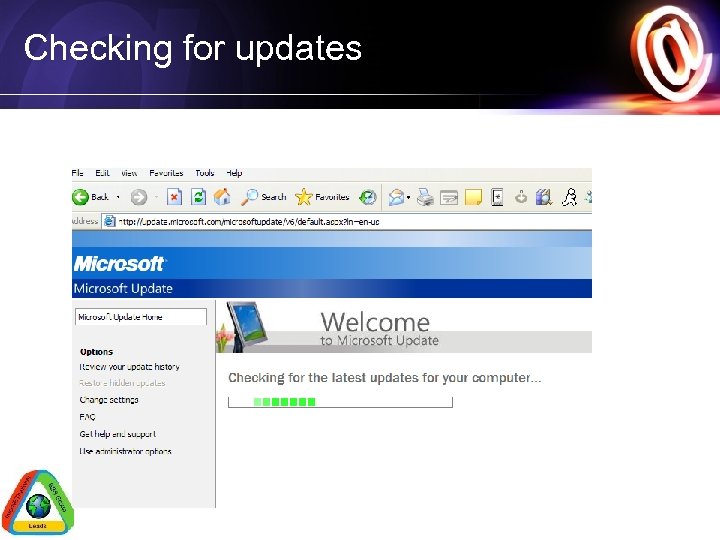Click the Messenger figure toolbar icon
720x540 pixels.
point(569,197)
